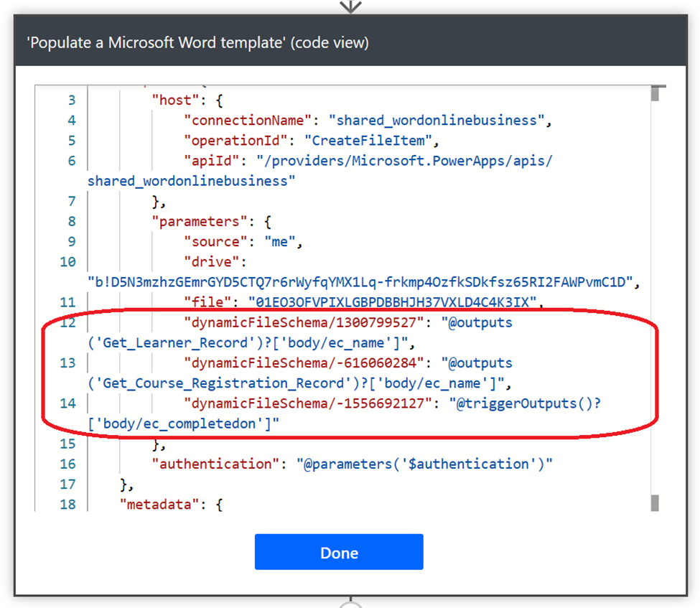Click the "file" key on line 11
The height and width of the screenshot is (608, 700).
208,302
